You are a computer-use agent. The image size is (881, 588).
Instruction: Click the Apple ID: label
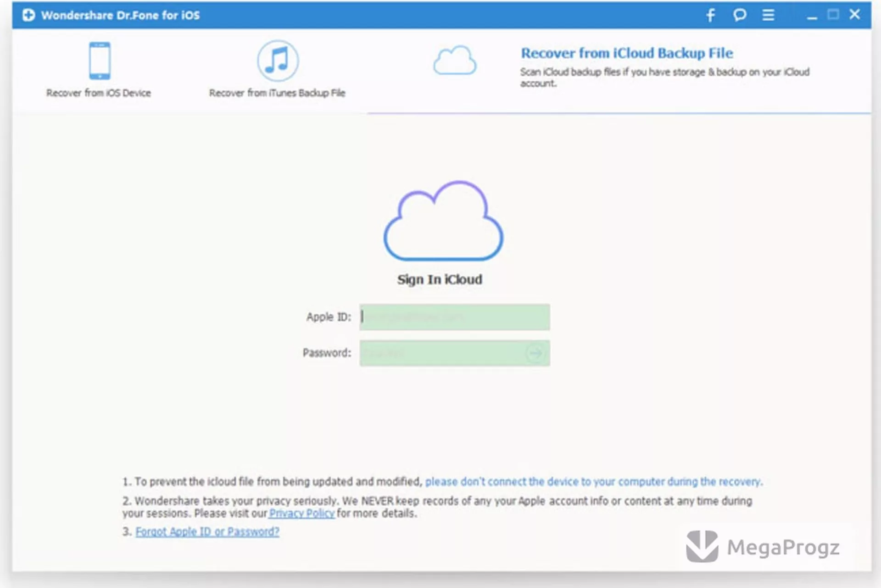click(x=329, y=317)
